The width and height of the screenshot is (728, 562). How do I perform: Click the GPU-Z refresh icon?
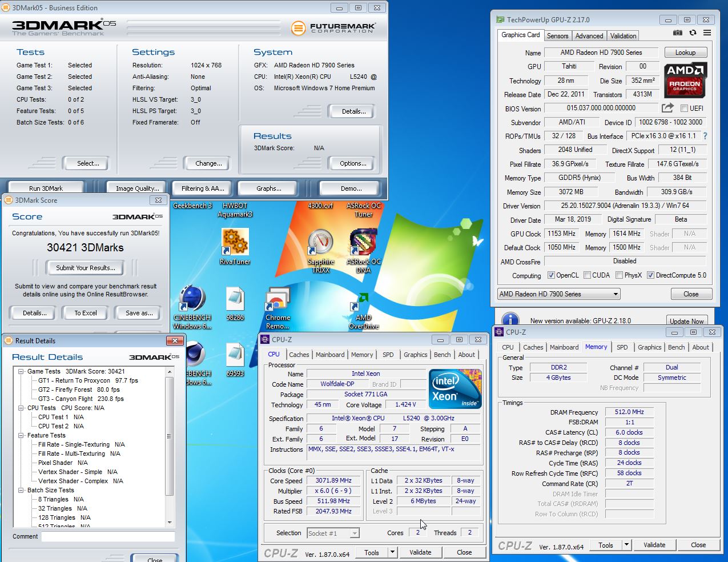click(693, 34)
